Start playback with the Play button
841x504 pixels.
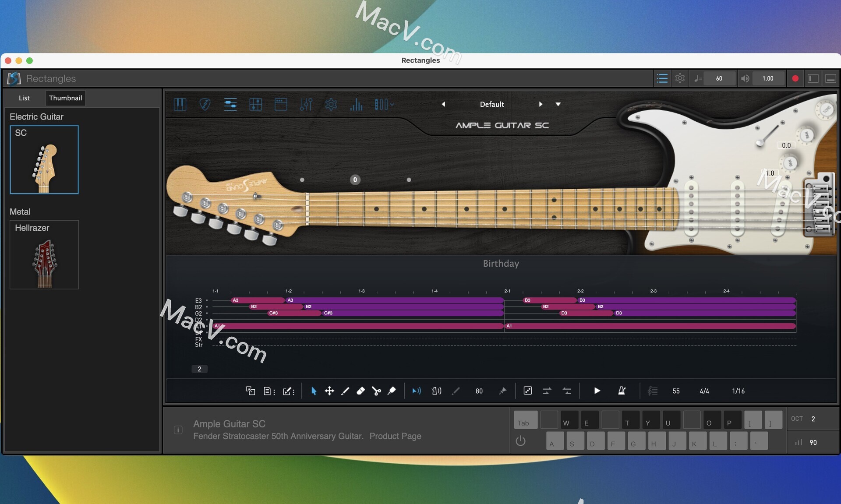[x=597, y=391]
